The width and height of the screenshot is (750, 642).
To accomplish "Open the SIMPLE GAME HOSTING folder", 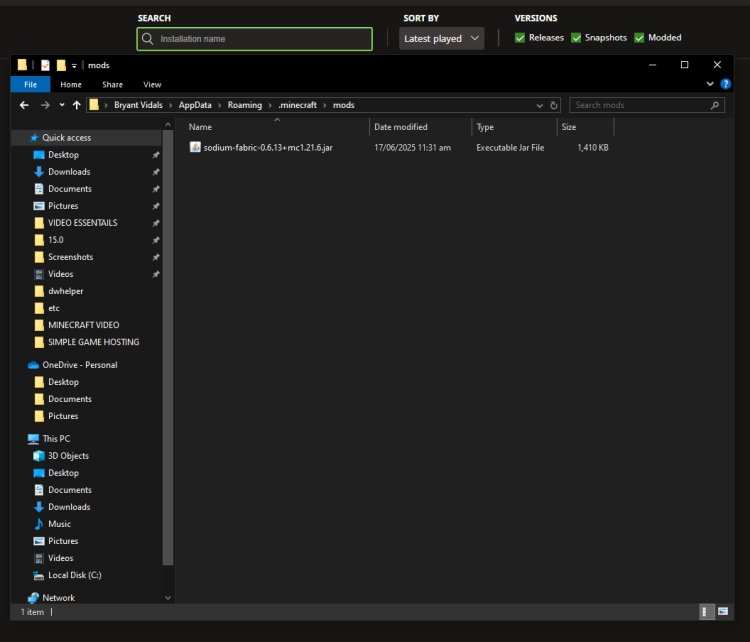I will point(93,342).
